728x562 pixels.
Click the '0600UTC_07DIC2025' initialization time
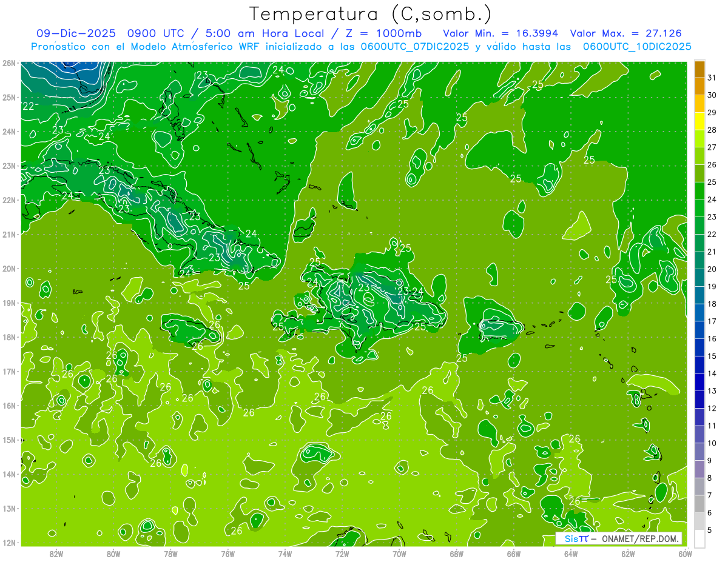415,47
